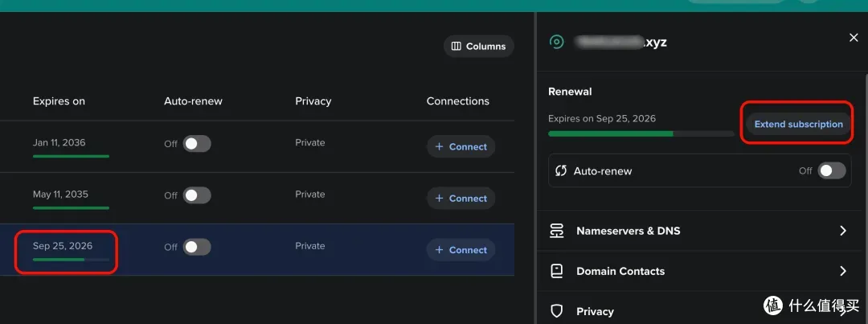The width and height of the screenshot is (868, 324).
Task: Click the domain target icon beside .xyz
Action: tap(556, 42)
